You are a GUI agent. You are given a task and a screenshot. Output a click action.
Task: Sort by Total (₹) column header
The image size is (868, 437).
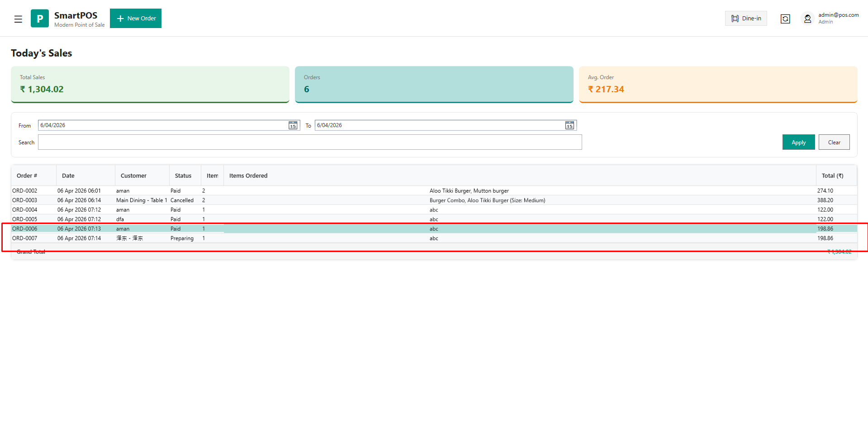(832, 176)
